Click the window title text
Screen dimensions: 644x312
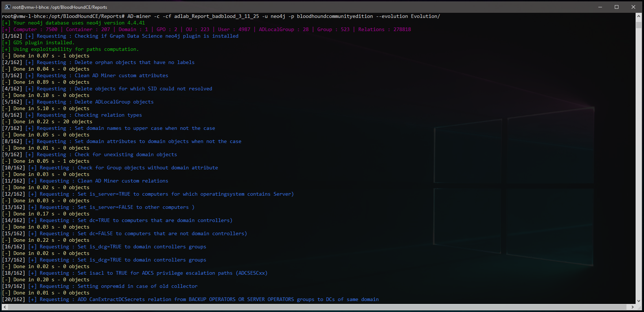tap(60, 7)
